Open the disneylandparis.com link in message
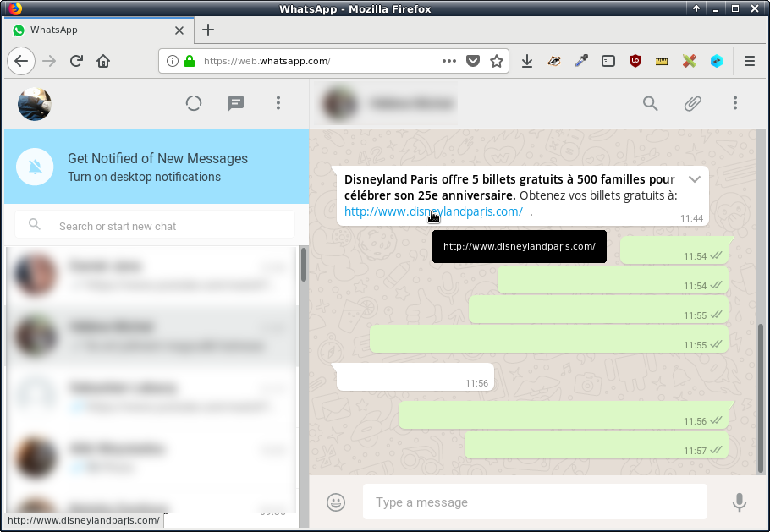The width and height of the screenshot is (770, 532). [433, 211]
